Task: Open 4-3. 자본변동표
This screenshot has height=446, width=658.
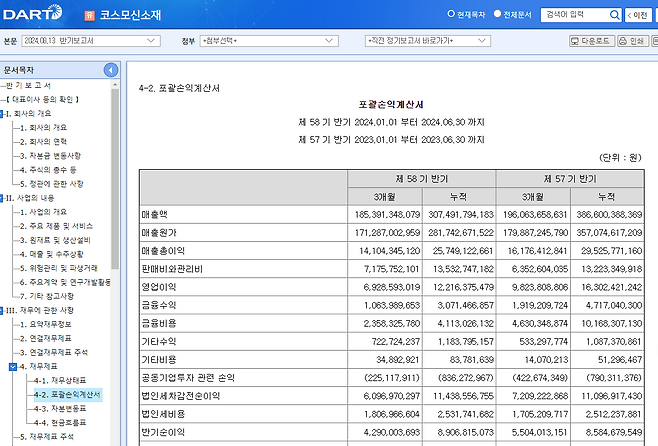Action: tap(60, 409)
